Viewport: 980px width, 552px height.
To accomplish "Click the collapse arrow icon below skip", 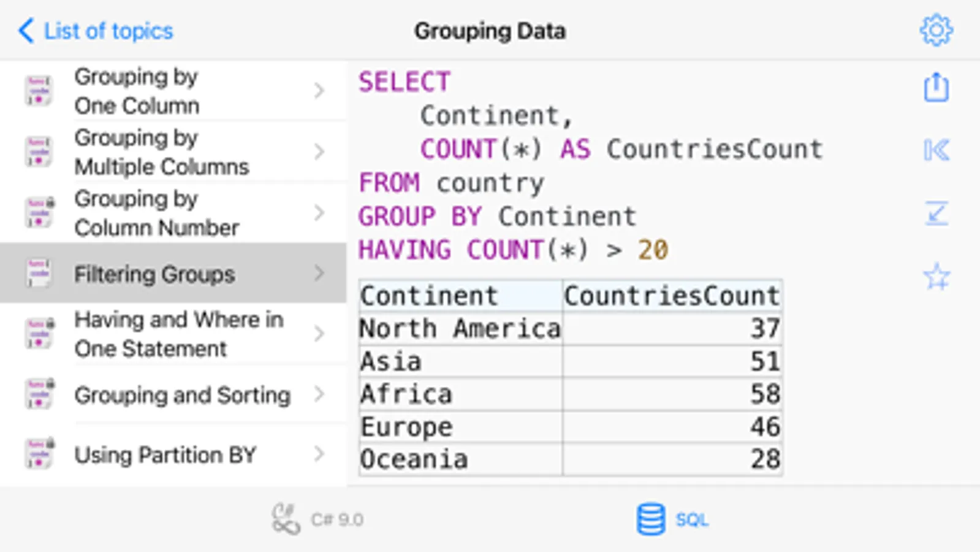I will click(936, 213).
